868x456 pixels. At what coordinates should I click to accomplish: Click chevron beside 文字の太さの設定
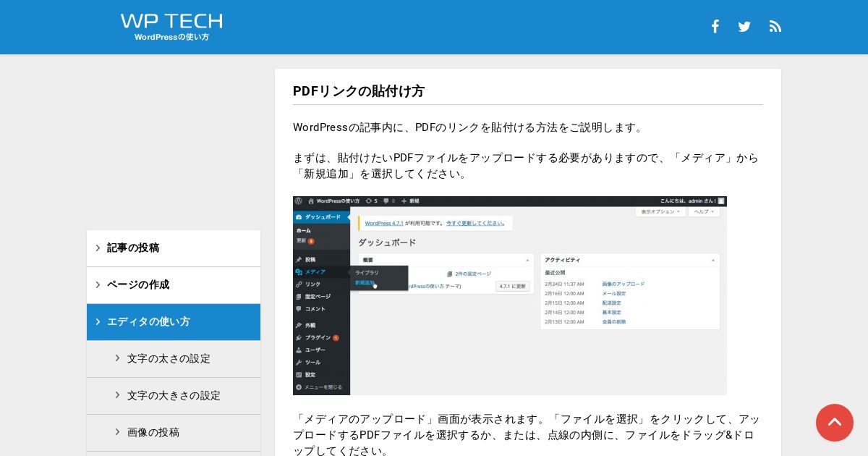118,358
